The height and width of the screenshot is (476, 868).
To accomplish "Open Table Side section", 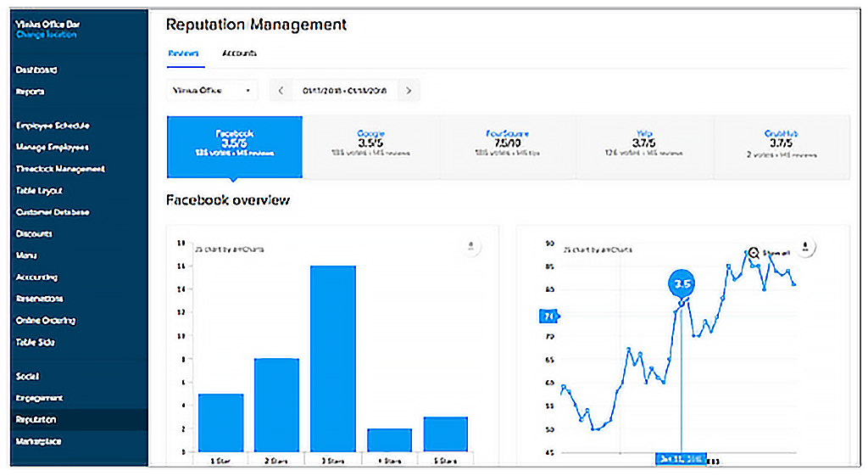I will coord(36,342).
